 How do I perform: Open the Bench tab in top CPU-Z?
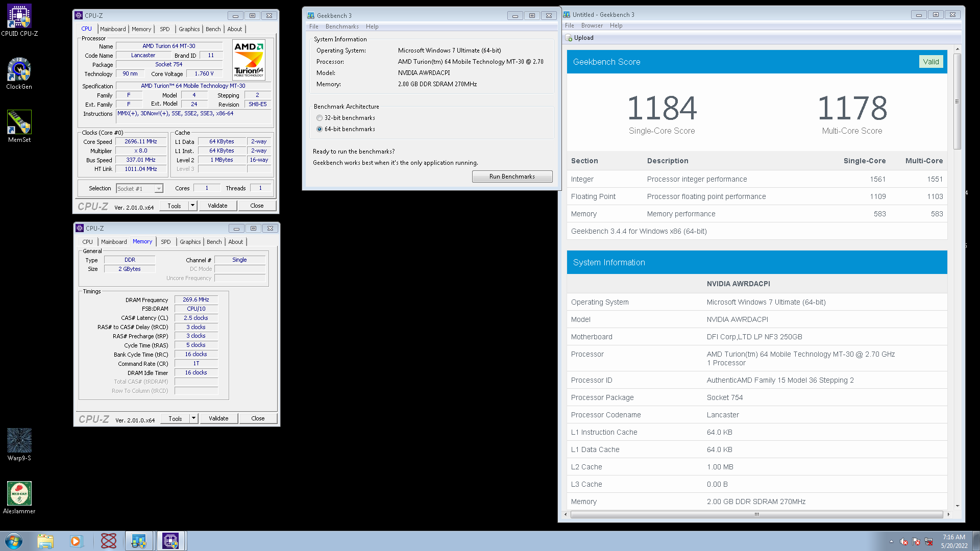coord(213,29)
